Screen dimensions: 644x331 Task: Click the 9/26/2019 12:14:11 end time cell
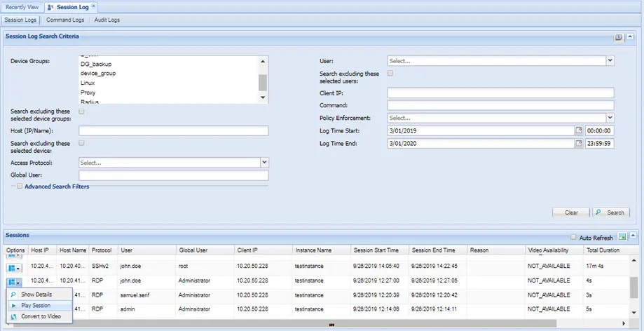434,309
